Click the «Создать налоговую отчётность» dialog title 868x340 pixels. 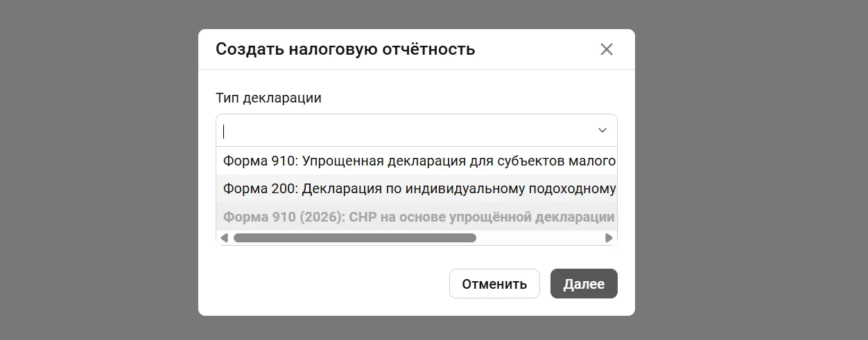[345, 49]
